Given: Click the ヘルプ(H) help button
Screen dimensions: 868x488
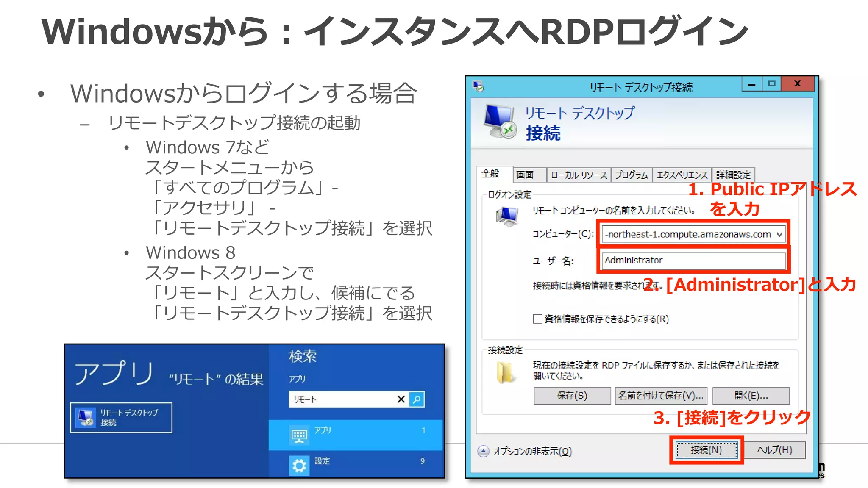Looking at the screenshot, I should click(775, 450).
